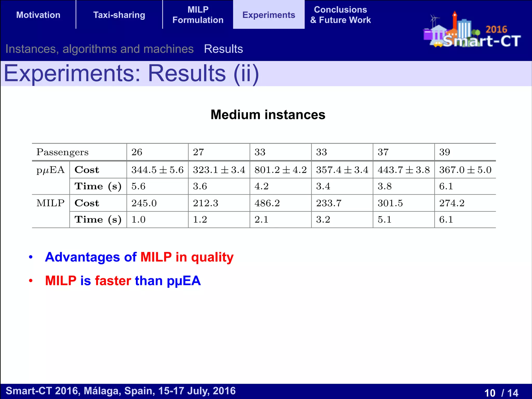Click MILP time value 2.1
This screenshot has width=532, height=399.
click(262, 220)
